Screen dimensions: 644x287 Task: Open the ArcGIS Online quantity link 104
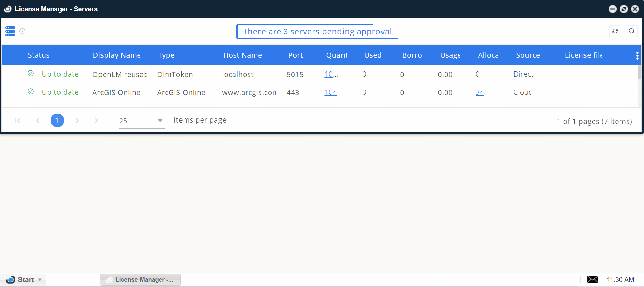[331, 92]
